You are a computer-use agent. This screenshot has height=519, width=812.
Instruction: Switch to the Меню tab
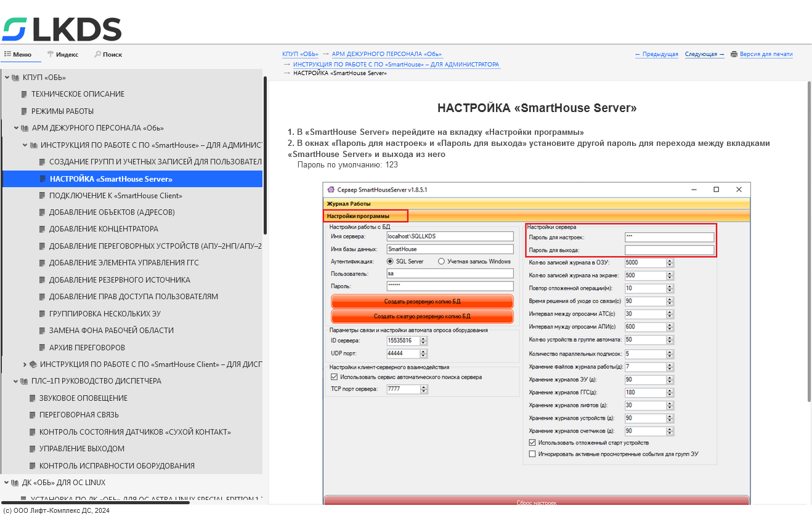tap(18, 54)
